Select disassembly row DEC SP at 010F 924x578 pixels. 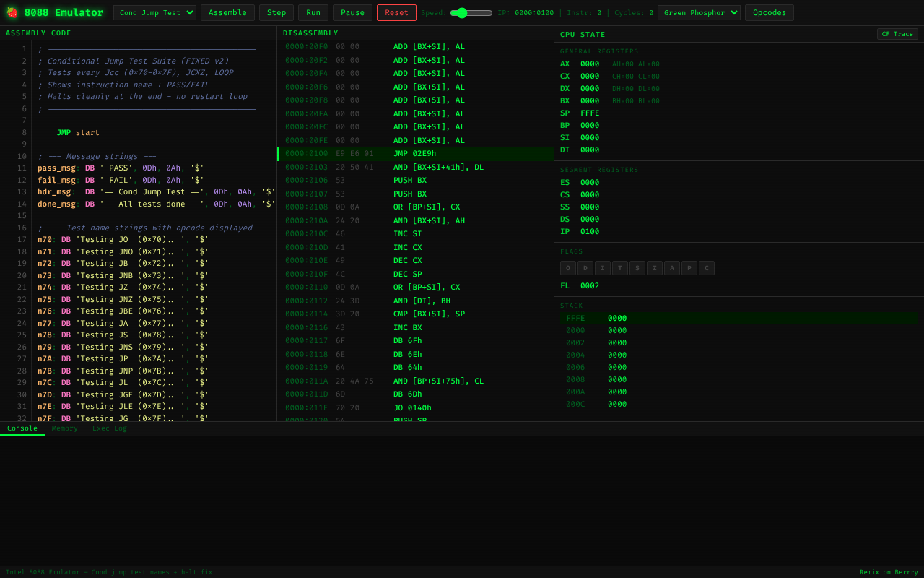(416, 275)
